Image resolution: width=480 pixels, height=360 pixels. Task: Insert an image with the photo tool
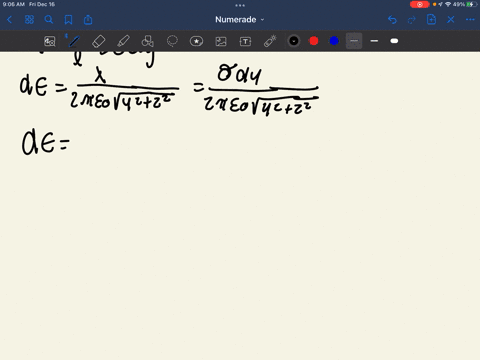[x=221, y=41]
